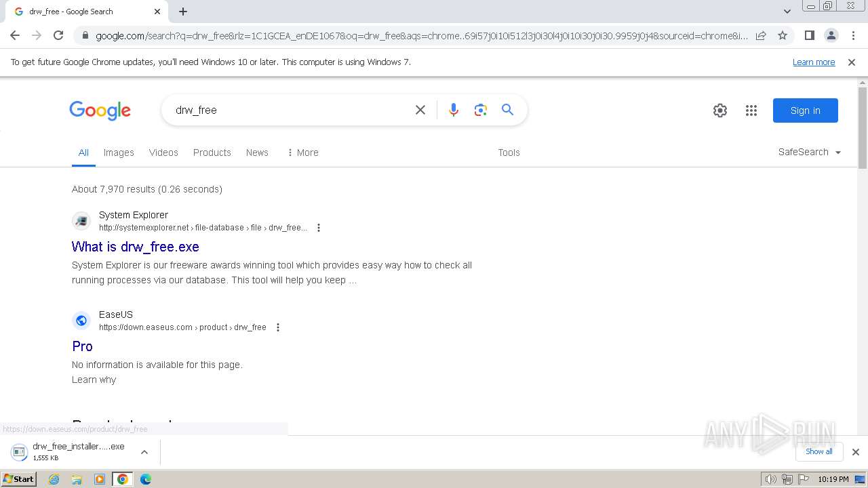The image size is (868, 488).
Task: Open a new browser tab
Action: tap(183, 12)
